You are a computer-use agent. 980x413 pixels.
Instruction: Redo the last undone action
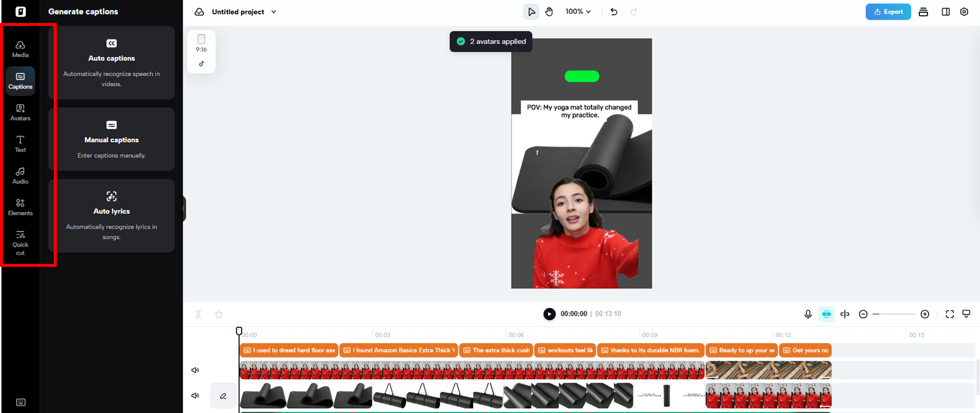pyautogui.click(x=634, y=12)
